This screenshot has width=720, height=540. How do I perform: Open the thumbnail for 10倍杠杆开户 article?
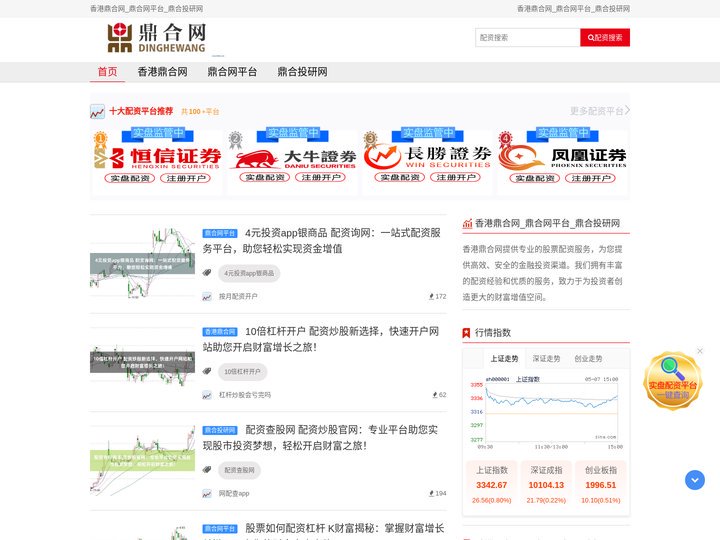pyautogui.click(x=142, y=362)
